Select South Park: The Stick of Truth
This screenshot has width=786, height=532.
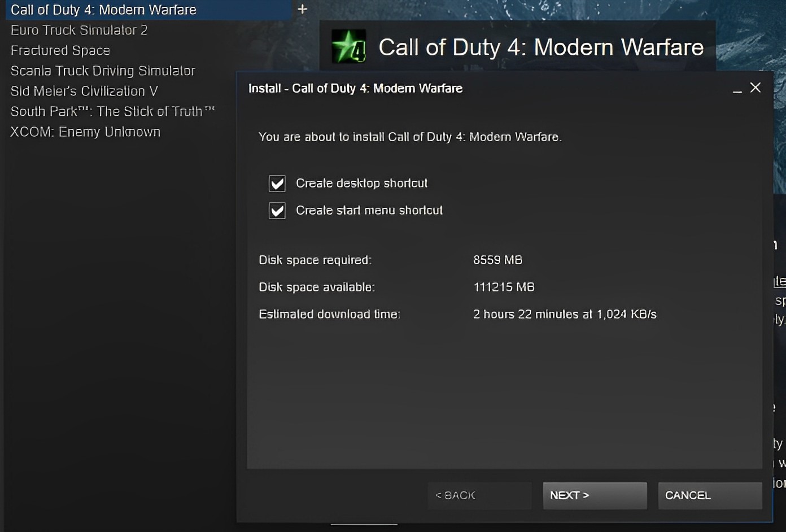pyautogui.click(x=113, y=111)
